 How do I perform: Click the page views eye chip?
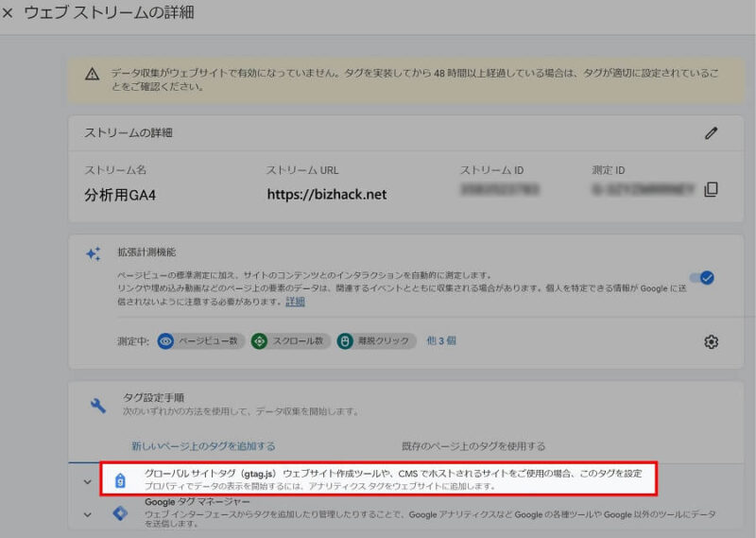point(200,341)
